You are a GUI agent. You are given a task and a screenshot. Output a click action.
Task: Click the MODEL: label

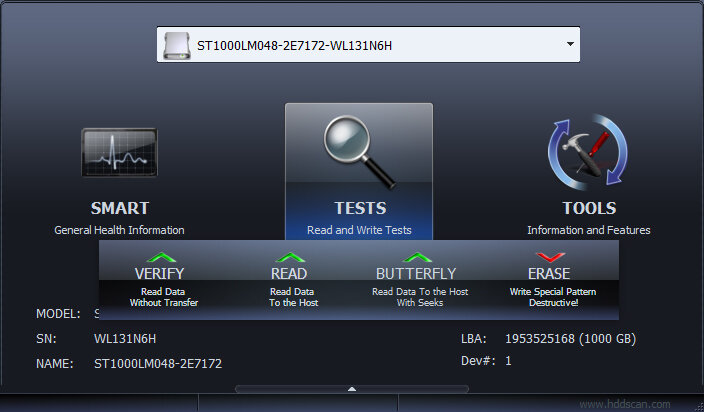[58, 314]
